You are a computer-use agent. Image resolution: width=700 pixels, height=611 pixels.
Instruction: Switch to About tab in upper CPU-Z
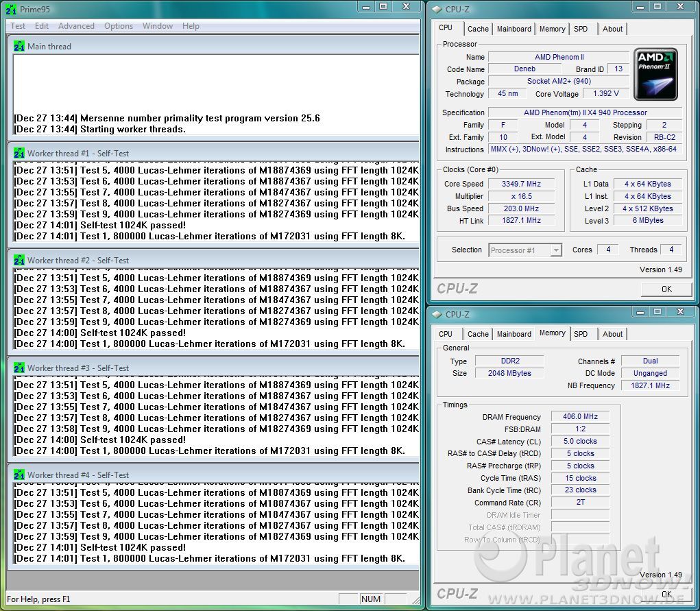612,29
